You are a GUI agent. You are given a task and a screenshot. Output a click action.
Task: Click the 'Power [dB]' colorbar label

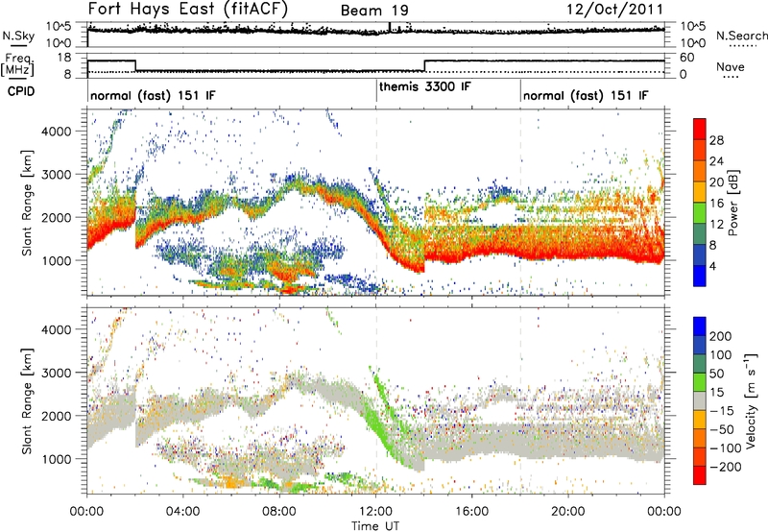coord(732,203)
